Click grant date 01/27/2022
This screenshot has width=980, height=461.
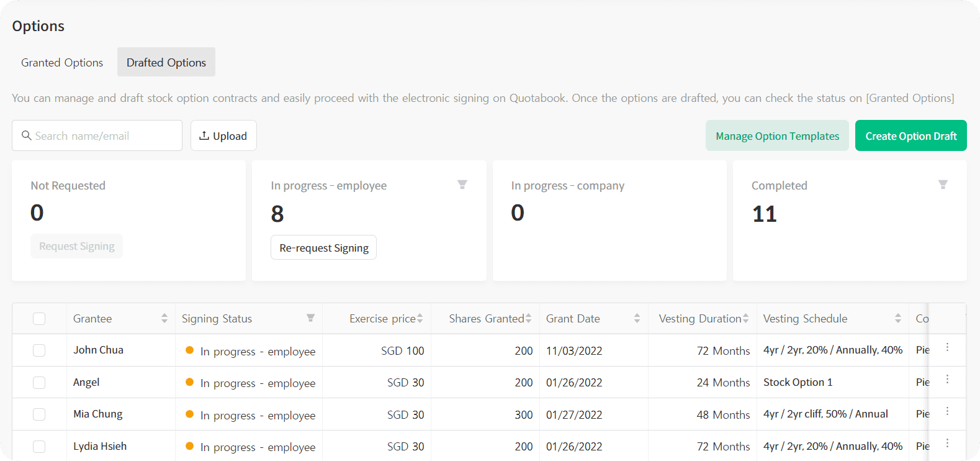(x=574, y=414)
